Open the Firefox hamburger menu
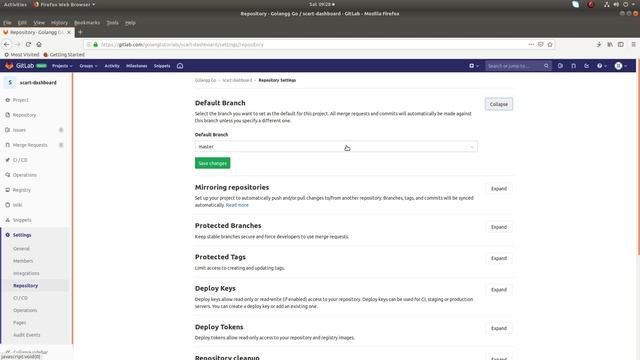 [x=633, y=44]
